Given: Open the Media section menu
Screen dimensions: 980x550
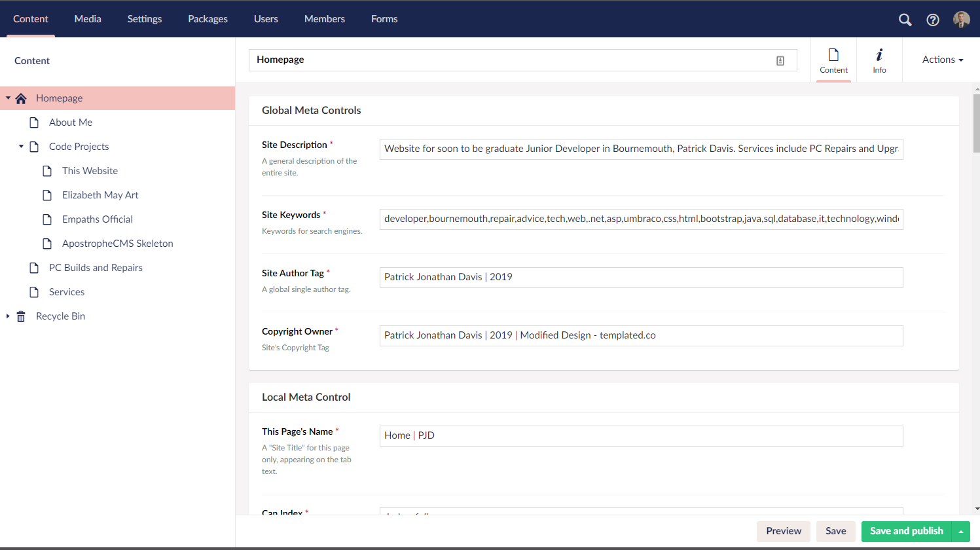Looking at the screenshot, I should (88, 18).
